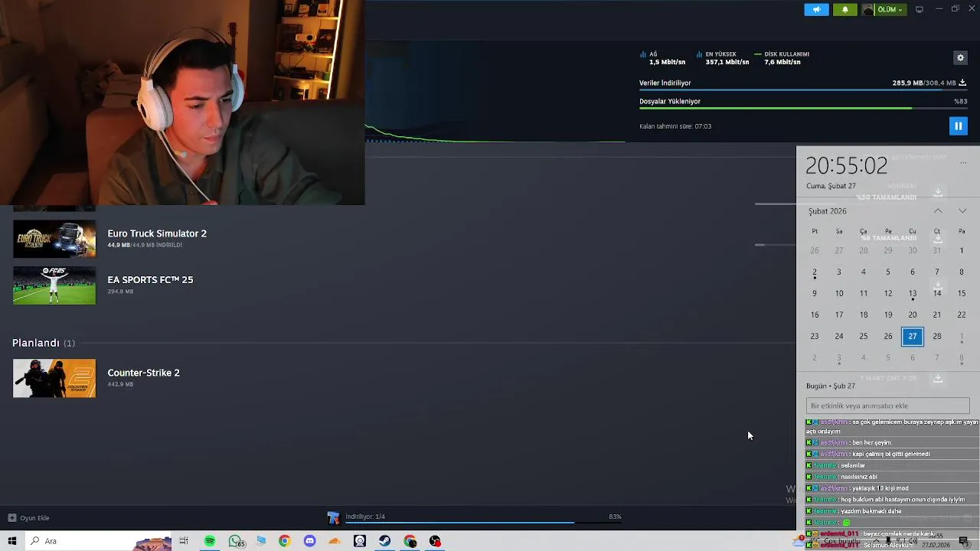The height and width of the screenshot is (551, 980).
Task: Open the Windows Start menu
Action: coord(12,541)
